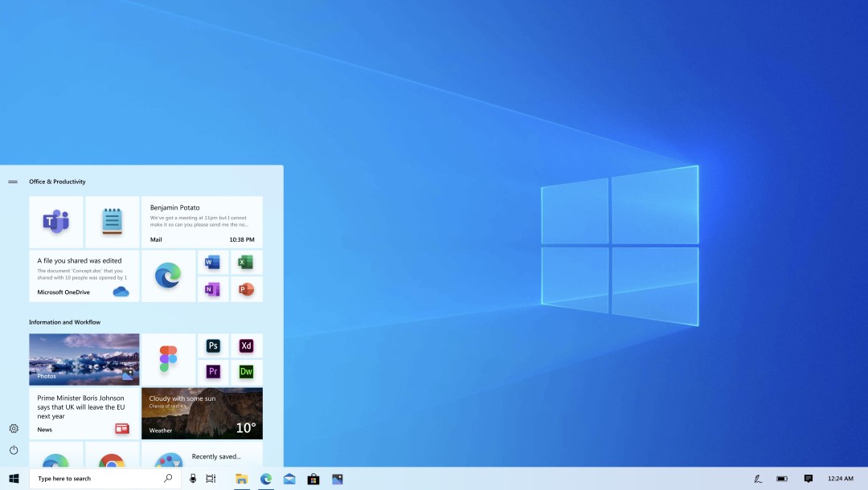Click the Power button in Start

pyautogui.click(x=14, y=450)
